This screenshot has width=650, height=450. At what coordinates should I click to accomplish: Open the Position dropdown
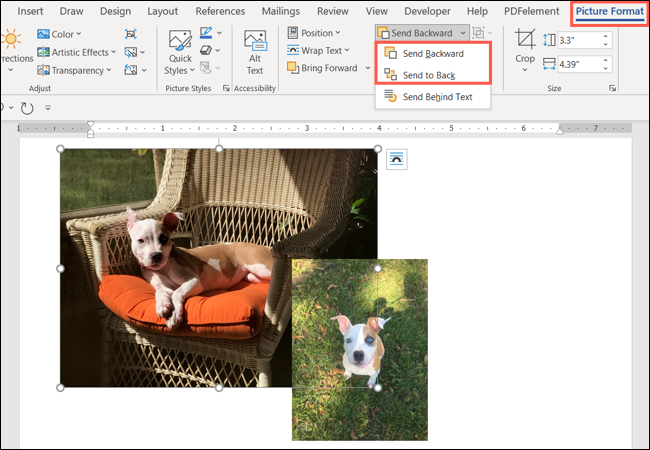coord(315,33)
